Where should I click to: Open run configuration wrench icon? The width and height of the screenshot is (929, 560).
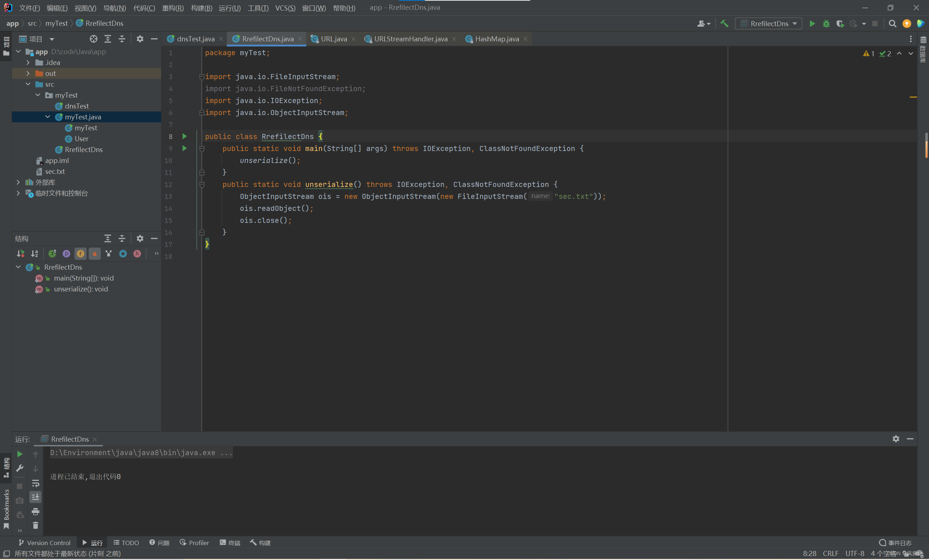[20, 469]
